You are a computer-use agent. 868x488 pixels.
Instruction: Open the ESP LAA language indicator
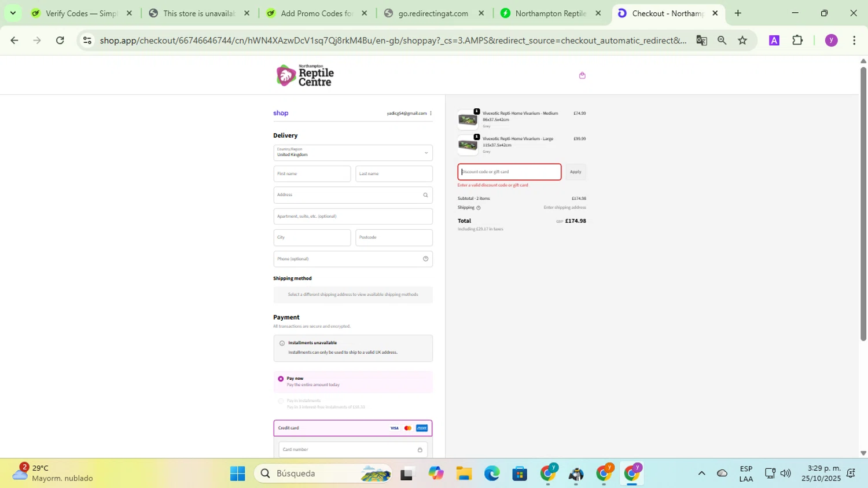746,474
